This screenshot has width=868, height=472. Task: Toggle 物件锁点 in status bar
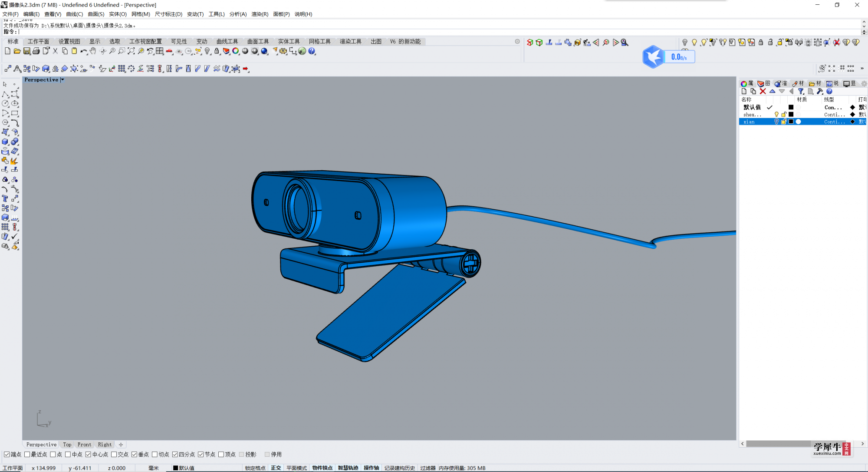click(322, 468)
